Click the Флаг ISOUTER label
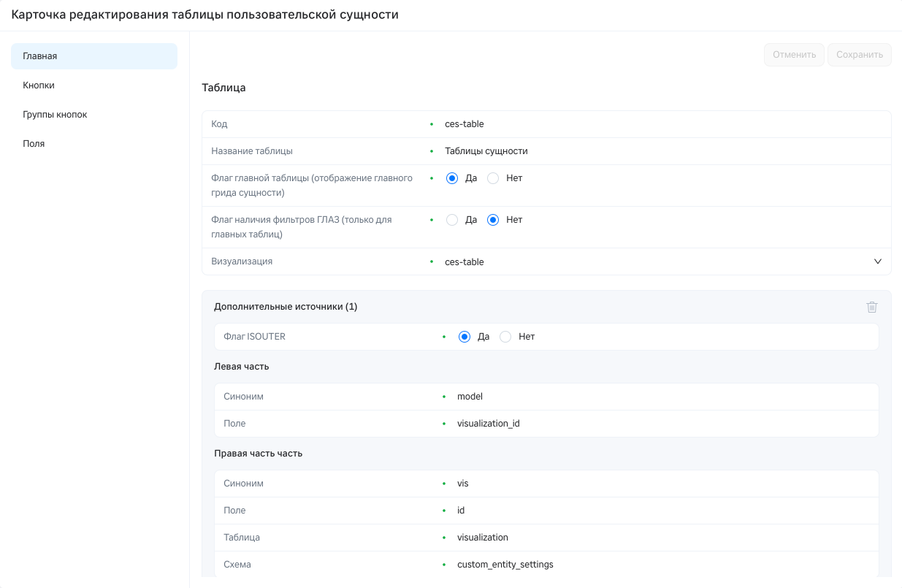902x588 pixels. (254, 337)
